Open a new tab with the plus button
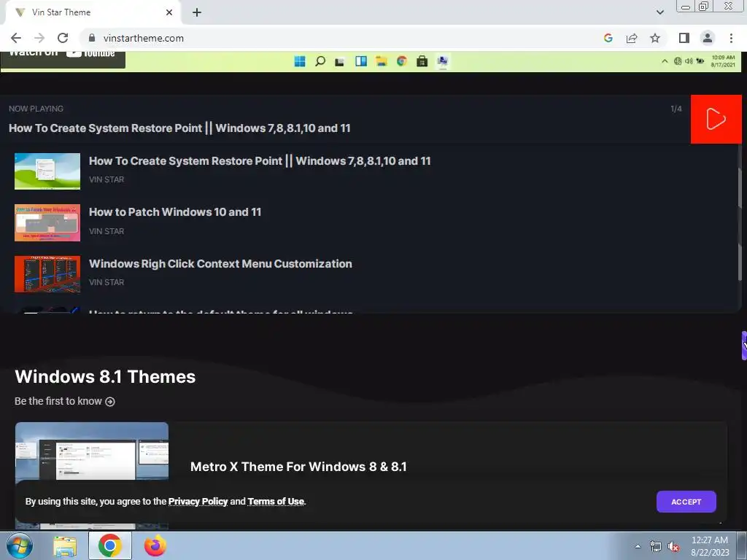Screen dimensions: 747x560 [197, 12]
